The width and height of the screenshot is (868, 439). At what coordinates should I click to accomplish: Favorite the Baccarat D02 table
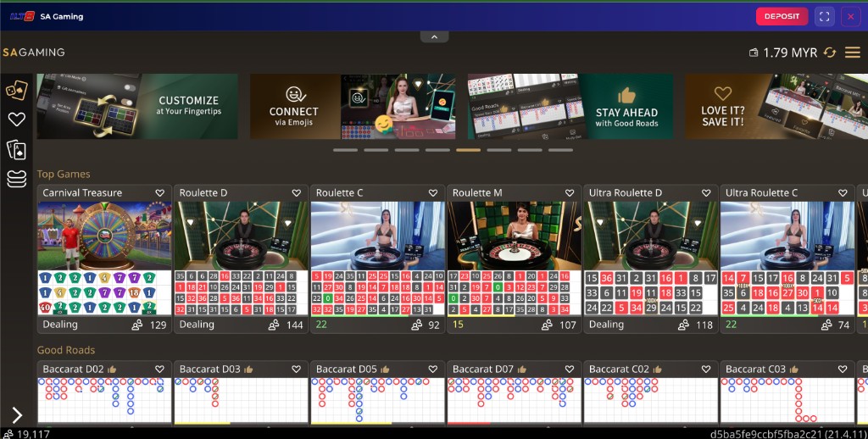tap(160, 369)
